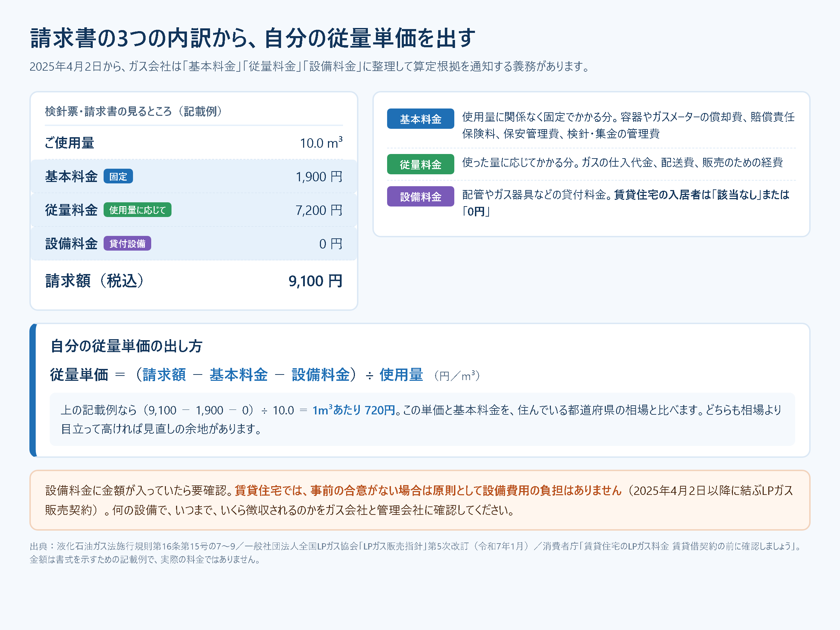Click the ご使用量 row label
The height and width of the screenshot is (630, 840).
(x=70, y=143)
